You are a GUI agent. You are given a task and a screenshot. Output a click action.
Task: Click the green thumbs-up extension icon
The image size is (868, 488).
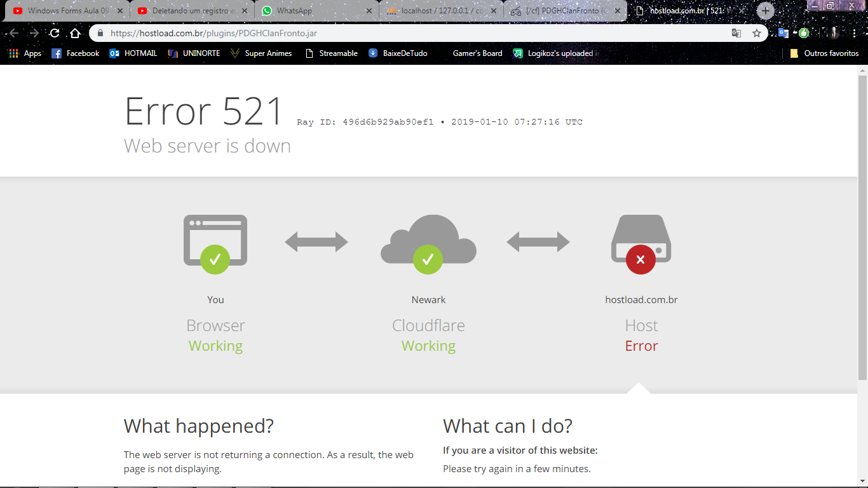[x=804, y=33]
